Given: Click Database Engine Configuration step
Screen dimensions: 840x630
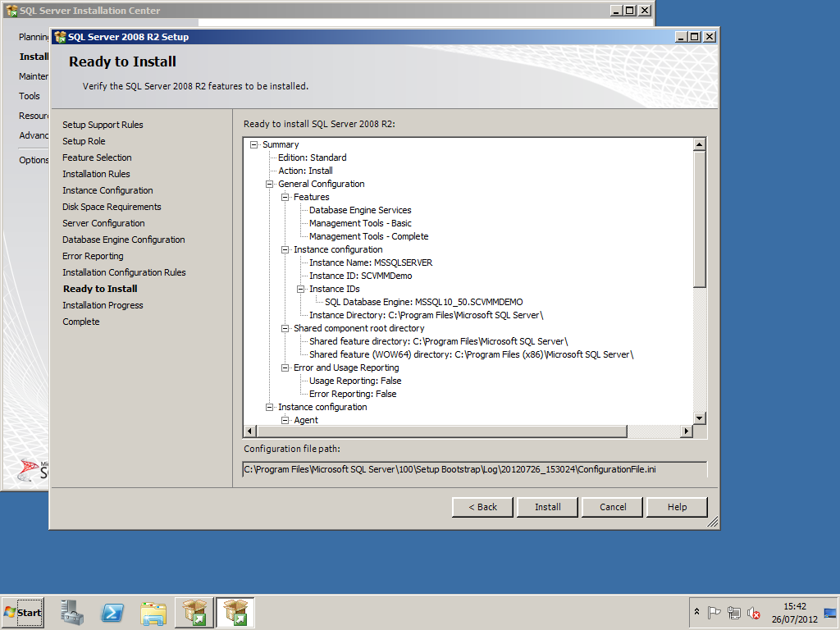Looking at the screenshot, I should pyautogui.click(x=124, y=240).
